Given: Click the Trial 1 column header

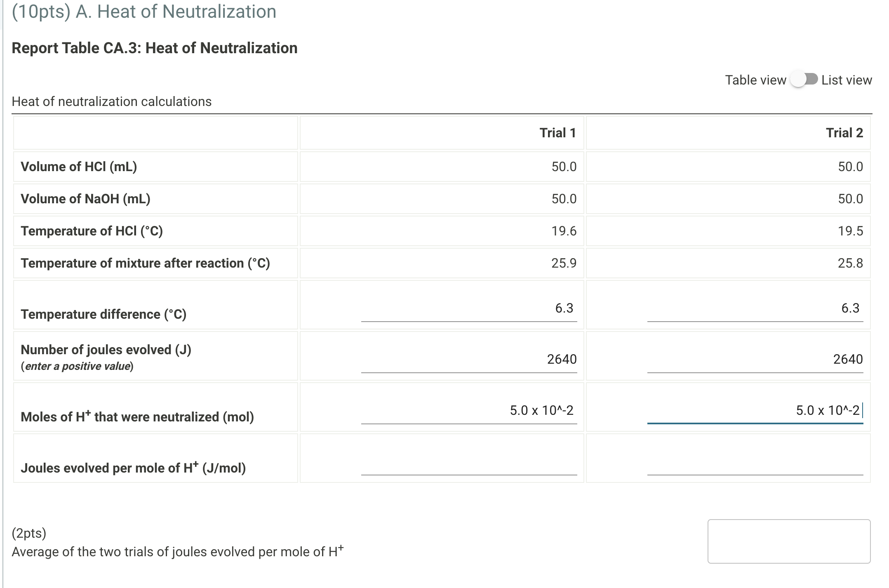Looking at the screenshot, I should (557, 133).
